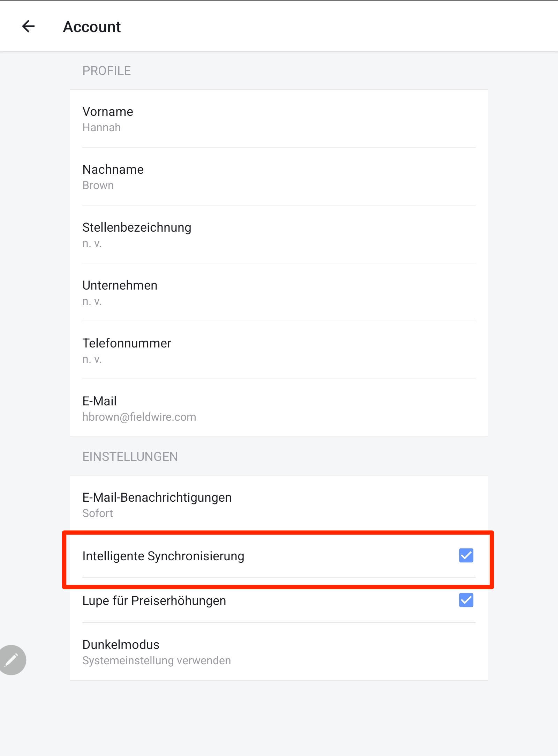Edit the Nachname field Brown
Viewport: 558px width, 756px height.
[279, 177]
